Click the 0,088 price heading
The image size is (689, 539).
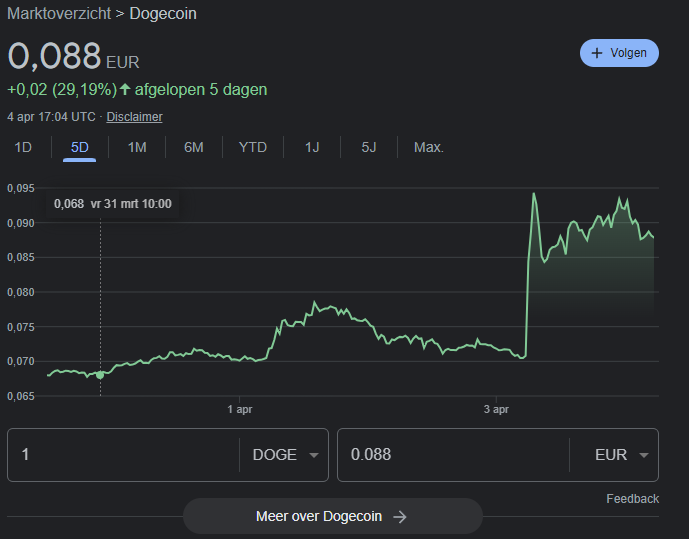[x=54, y=56]
